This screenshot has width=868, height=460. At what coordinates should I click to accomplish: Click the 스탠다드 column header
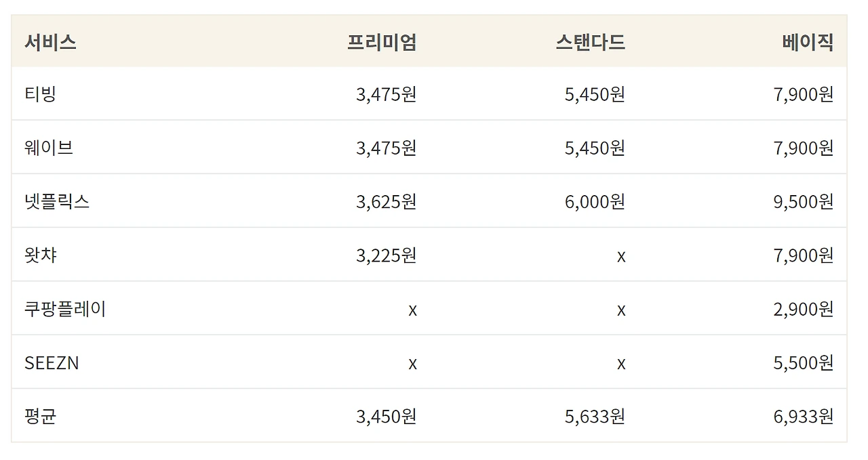coord(590,42)
